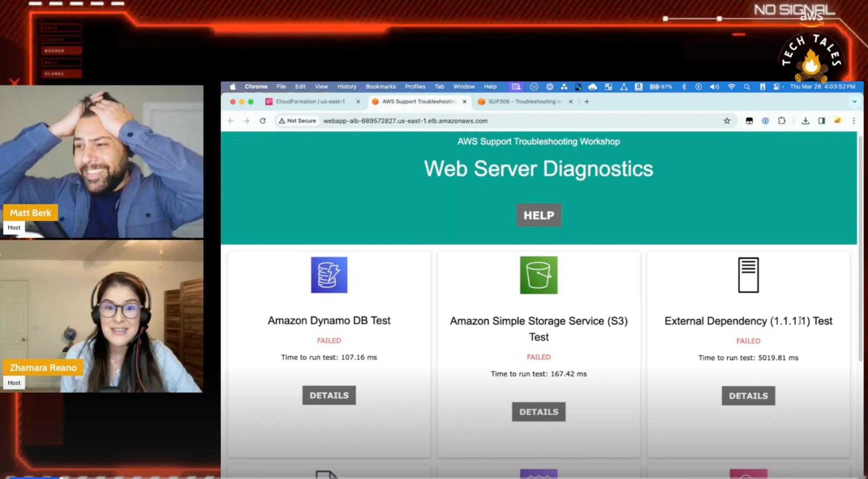Open the Bookmarks menu in menu bar
This screenshot has width=868, height=479.
pyautogui.click(x=380, y=86)
